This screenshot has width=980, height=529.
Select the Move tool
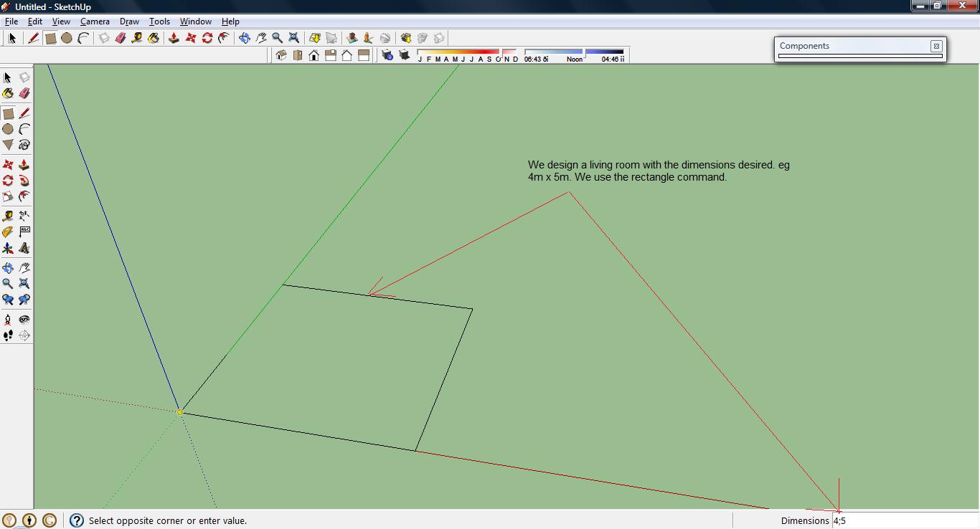[8, 165]
